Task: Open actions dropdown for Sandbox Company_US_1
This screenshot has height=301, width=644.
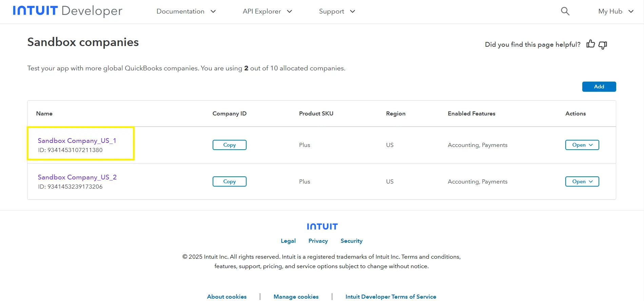Action: [582, 145]
